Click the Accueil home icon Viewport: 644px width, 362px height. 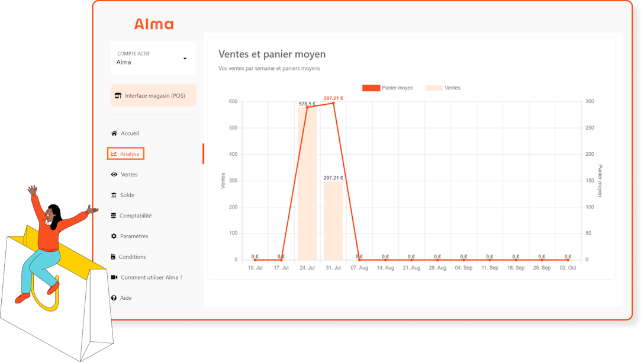114,133
